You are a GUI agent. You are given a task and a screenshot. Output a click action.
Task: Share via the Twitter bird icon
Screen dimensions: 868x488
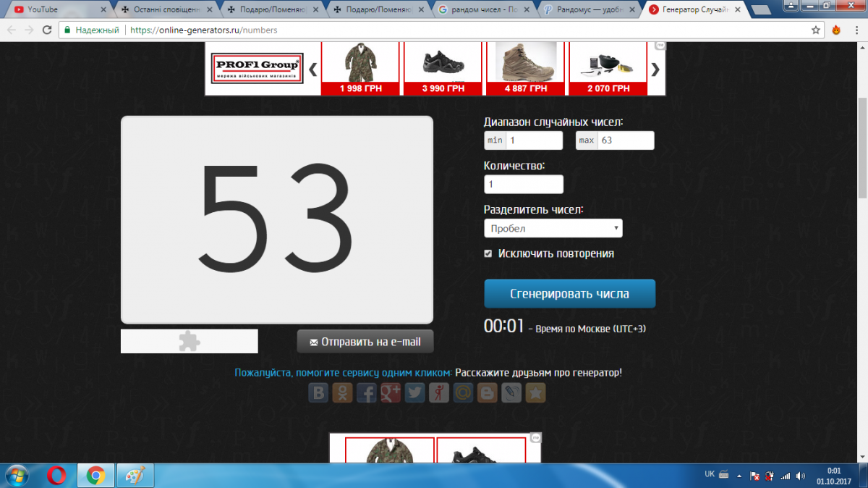[414, 393]
